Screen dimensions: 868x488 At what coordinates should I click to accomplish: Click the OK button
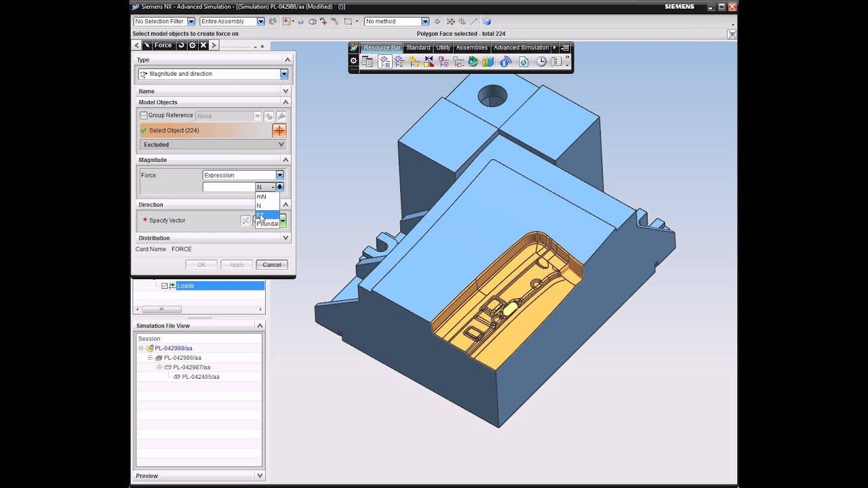tap(201, 265)
